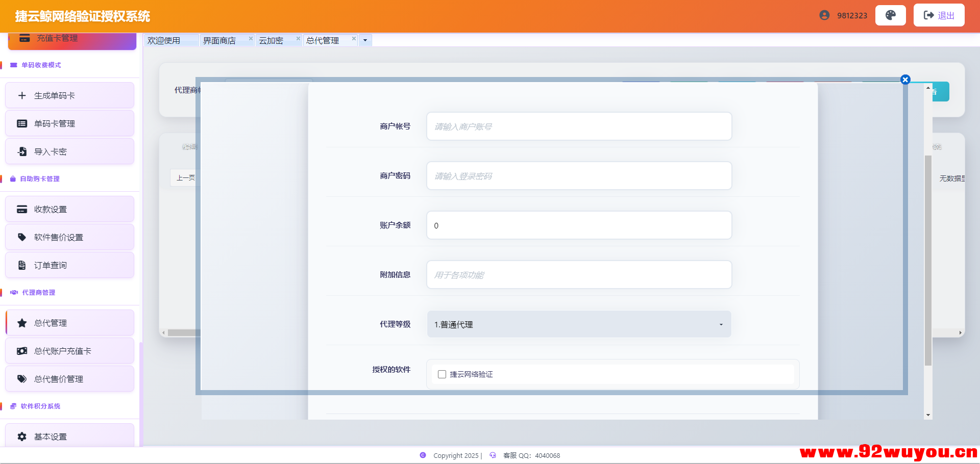Expand the tab list dropdown arrow
This screenshot has height=464, width=980.
pos(365,40)
